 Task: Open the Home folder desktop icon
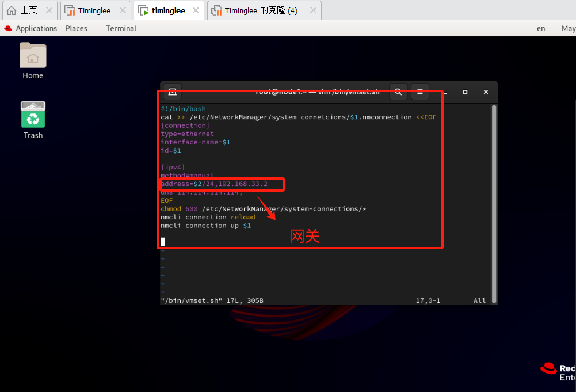point(33,61)
